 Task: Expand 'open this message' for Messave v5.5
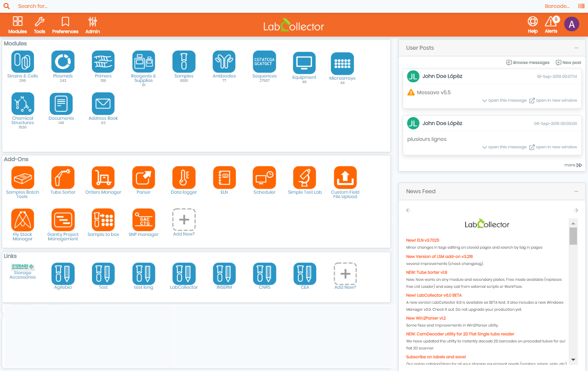click(x=504, y=100)
